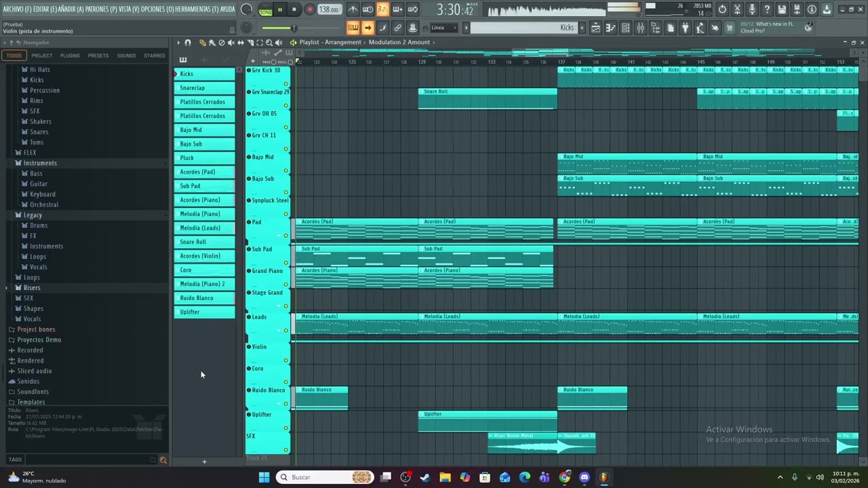The width and height of the screenshot is (868, 488).
Task: Toggle the typing keyboard to piano button
Action: tap(353, 28)
